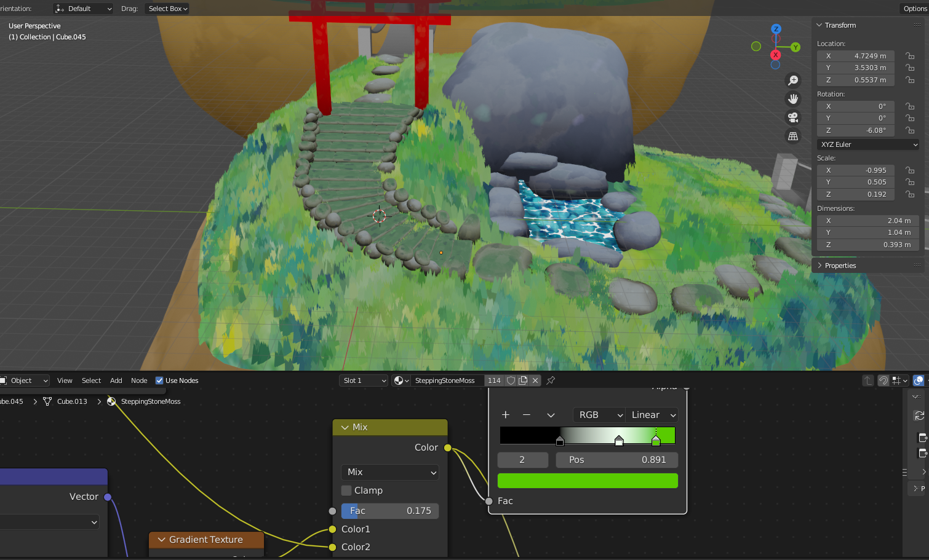
Task: Click the pin icon beside material name
Action: pos(551,381)
